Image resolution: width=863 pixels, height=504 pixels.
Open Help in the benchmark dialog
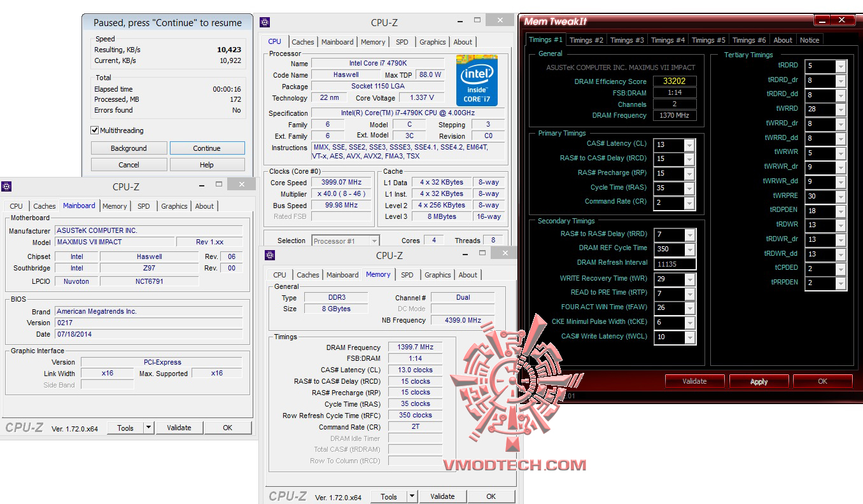pyautogui.click(x=207, y=165)
